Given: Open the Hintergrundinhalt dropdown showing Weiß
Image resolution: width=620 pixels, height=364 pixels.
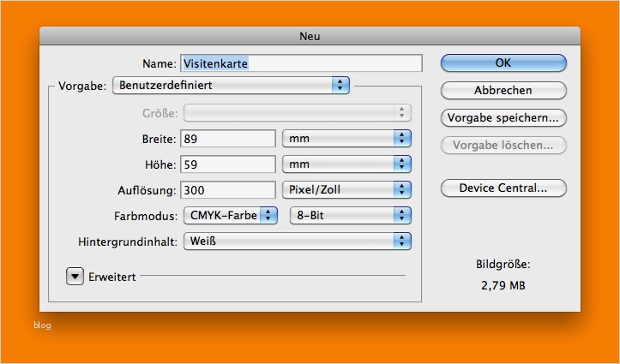Looking at the screenshot, I should [298, 242].
